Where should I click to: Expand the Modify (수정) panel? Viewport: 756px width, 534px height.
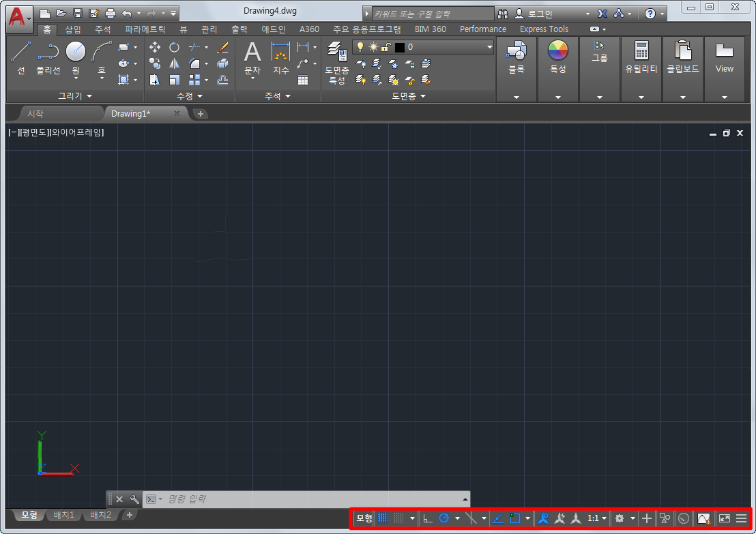point(190,96)
